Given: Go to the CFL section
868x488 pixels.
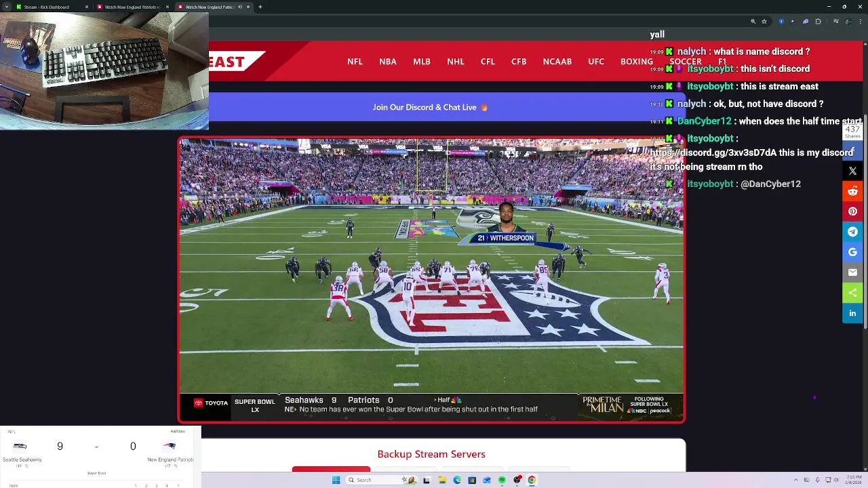Looking at the screenshot, I should [x=488, y=62].
